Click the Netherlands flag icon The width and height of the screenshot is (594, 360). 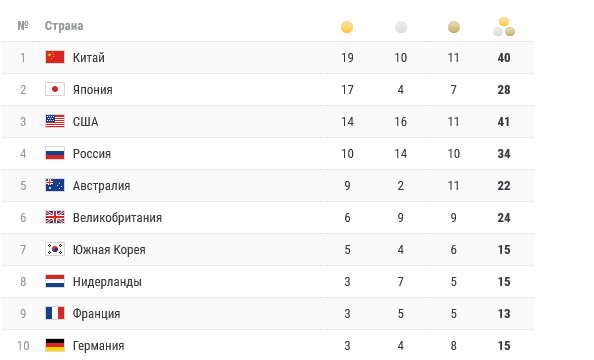pos(55,281)
